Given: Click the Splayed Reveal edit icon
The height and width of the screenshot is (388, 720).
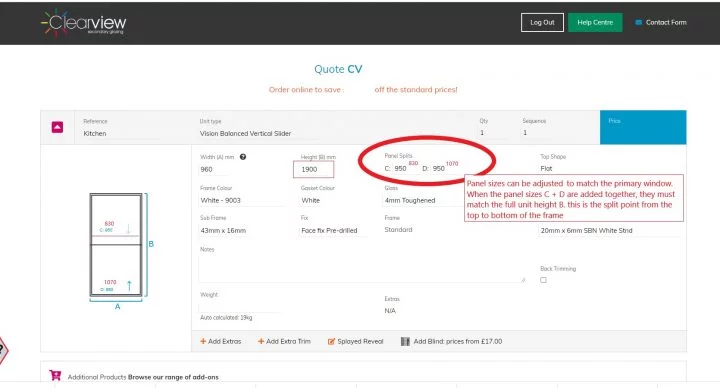Looking at the screenshot, I should pos(331,341).
